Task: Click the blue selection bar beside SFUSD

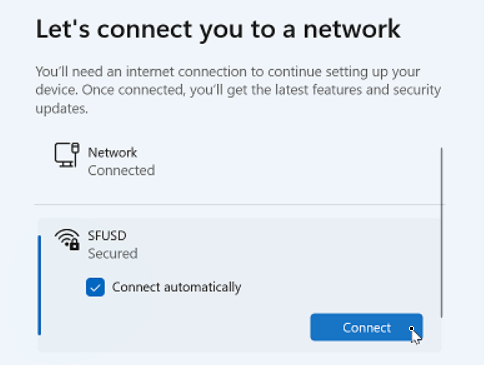Action: tap(40, 285)
